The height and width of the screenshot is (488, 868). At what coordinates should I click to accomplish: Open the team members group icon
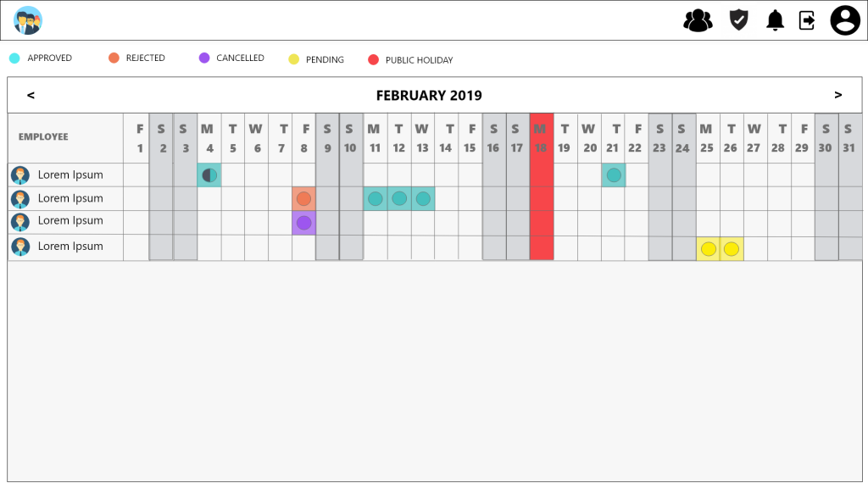click(698, 21)
